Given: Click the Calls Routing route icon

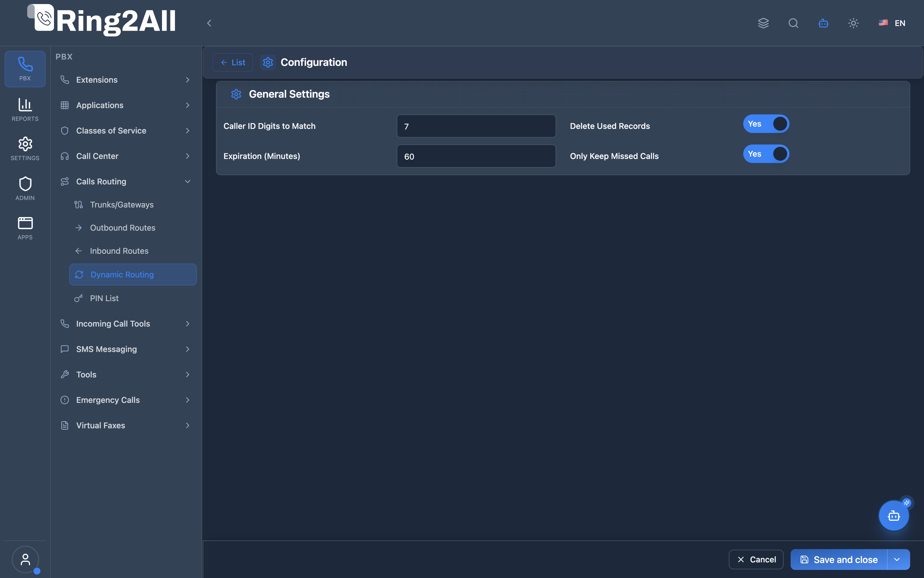Looking at the screenshot, I should [x=65, y=181].
